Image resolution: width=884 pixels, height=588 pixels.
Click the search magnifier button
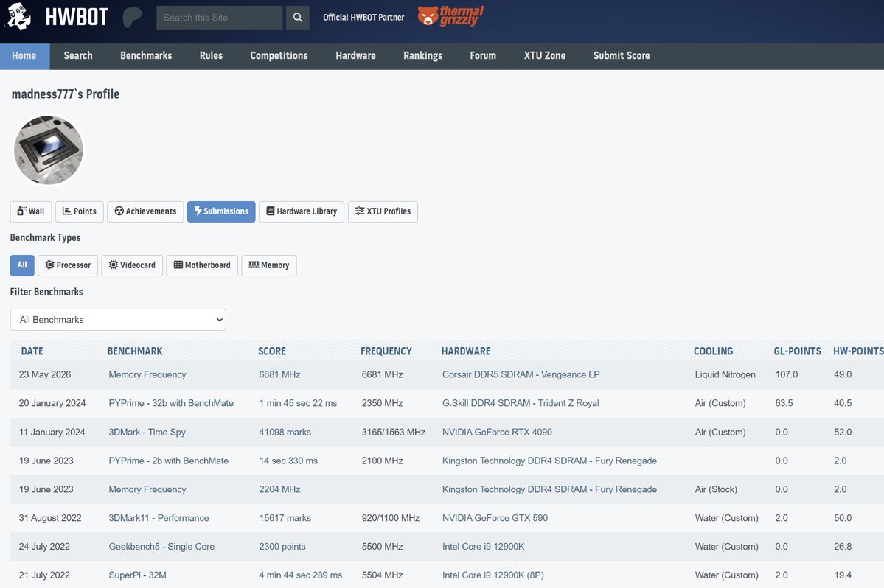[x=298, y=18]
